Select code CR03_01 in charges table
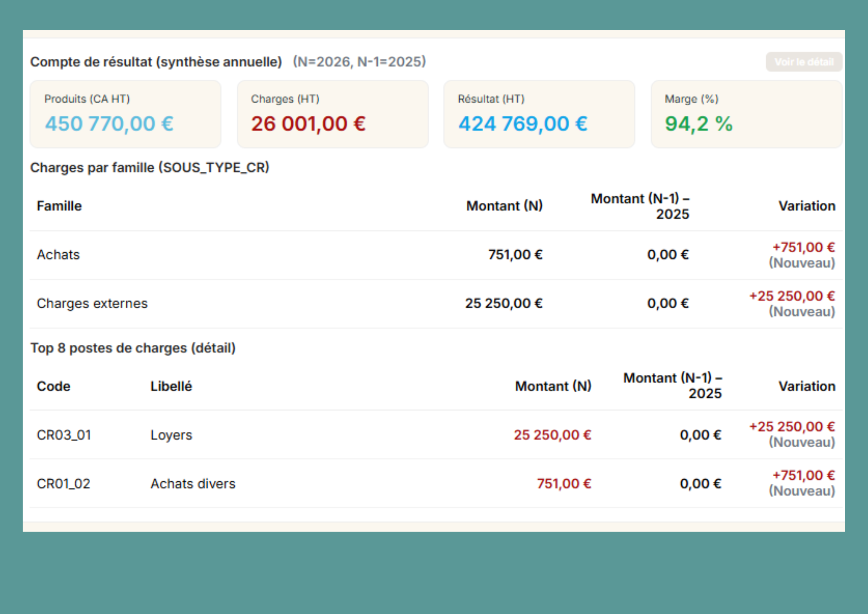This screenshot has width=868, height=614. pyautogui.click(x=64, y=435)
